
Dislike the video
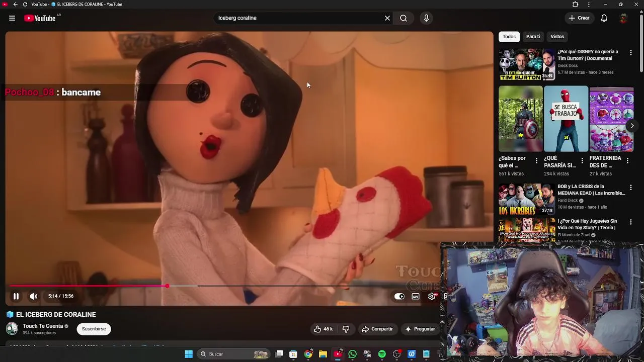[346, 329]
